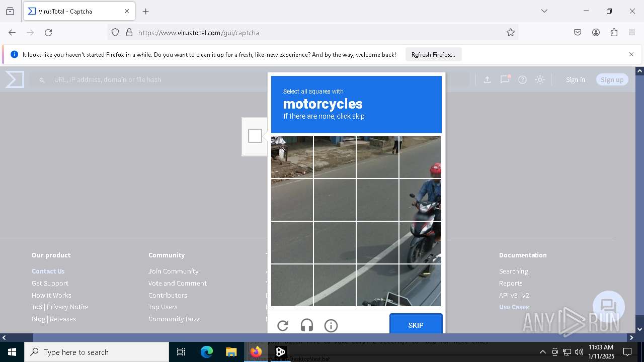The height and width of the screenshot is (362, 644).
Task: Click the Firefox taskbar icon
Action: (x=256, y=352)
